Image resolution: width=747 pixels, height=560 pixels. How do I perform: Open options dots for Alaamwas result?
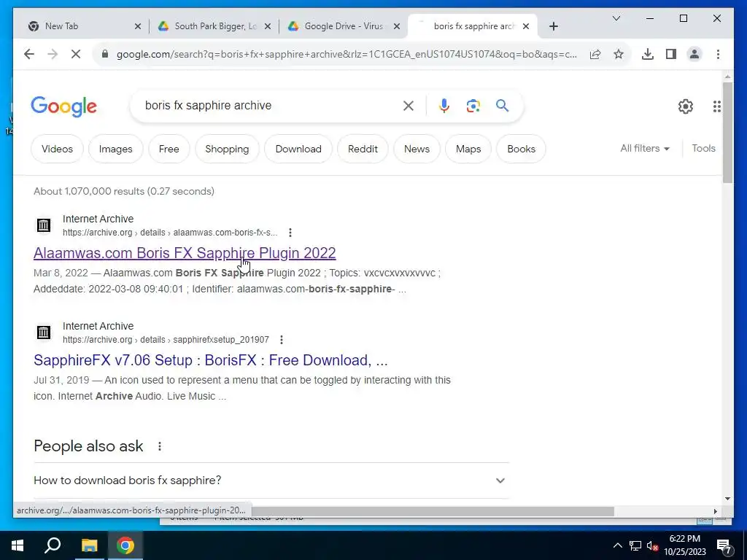pos(290,233)
